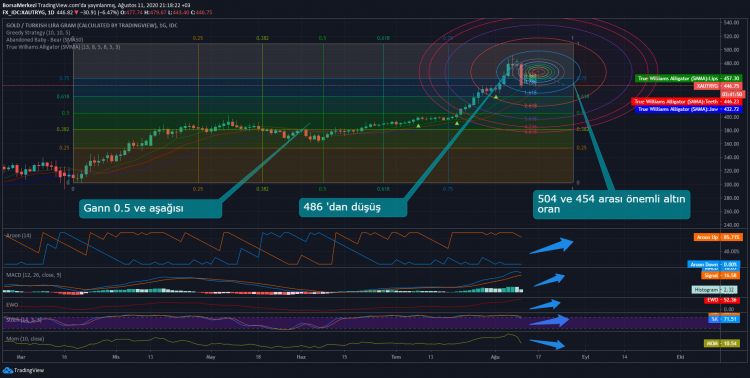Click the %K 71.51 stochastic label
Screen dimensions: 750x378
click(724, 319)
